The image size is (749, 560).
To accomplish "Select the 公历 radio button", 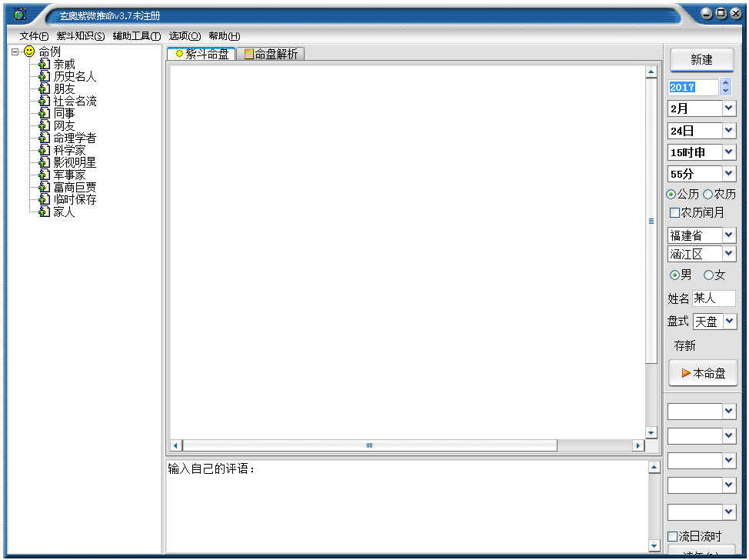I will (x=671, y=195).
